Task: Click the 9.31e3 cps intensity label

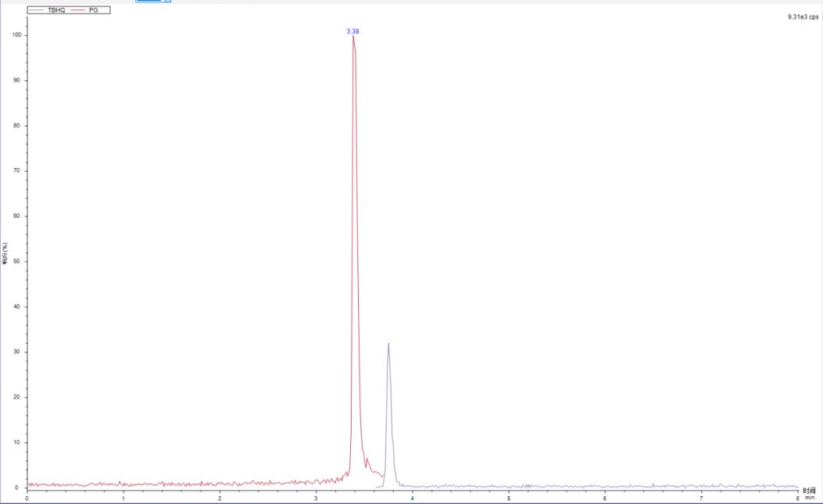Action: tap(803, 16)
